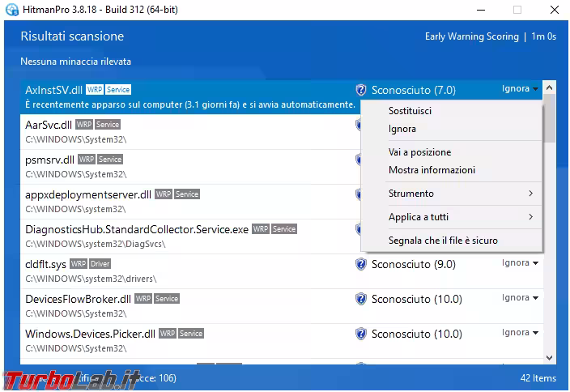Click Nessuna minaccia rilevata text
Screen dimensions: 570x392
coord(75,62)
